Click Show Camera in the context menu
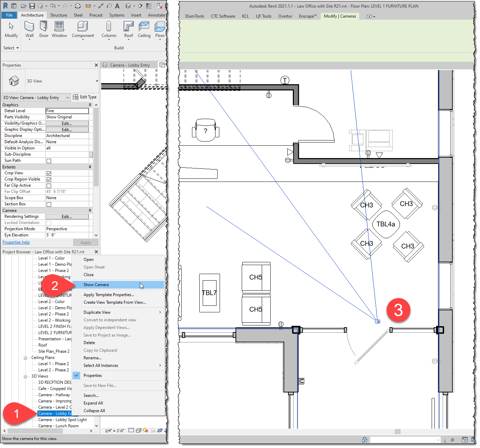The image size is (480, 448). 96,284
